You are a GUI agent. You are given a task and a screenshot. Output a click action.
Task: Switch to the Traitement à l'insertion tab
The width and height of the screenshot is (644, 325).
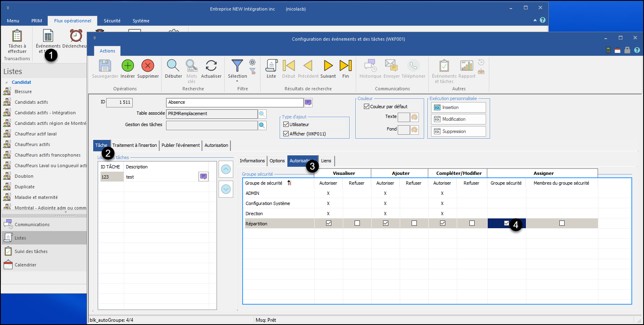pyautogui.click(x=134, y=145)
